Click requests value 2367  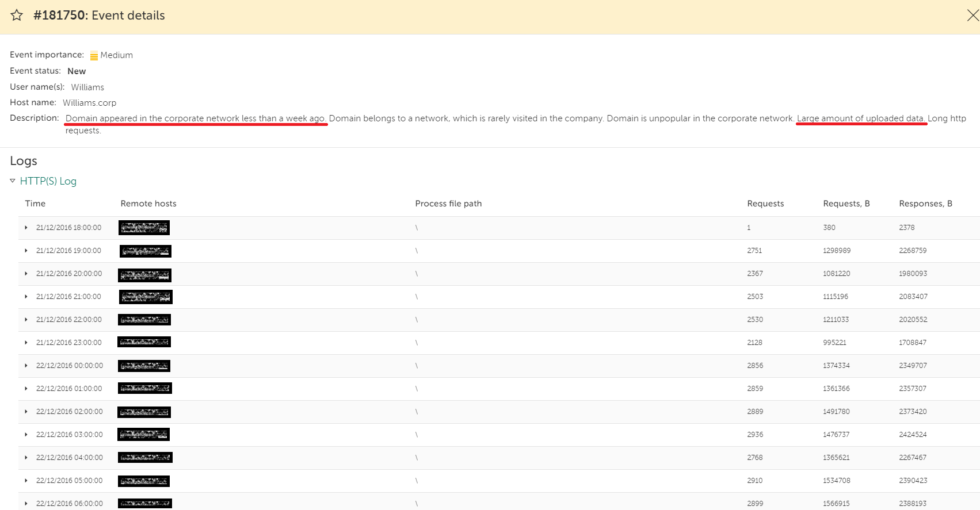click(755, 274)
